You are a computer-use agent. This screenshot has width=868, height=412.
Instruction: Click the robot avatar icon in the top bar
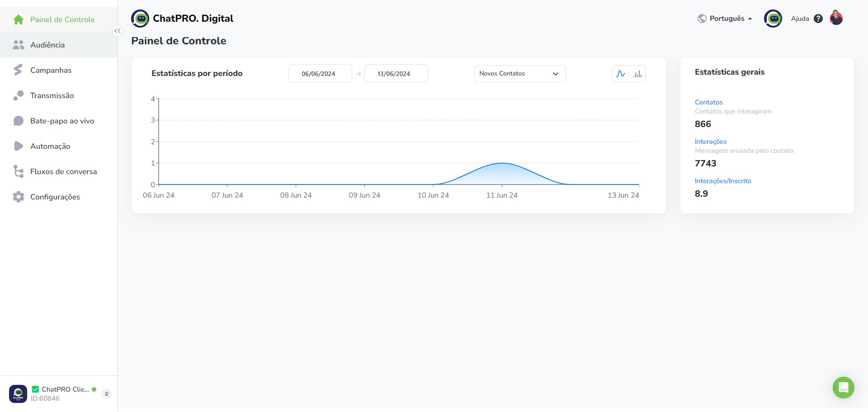[773, 19]
